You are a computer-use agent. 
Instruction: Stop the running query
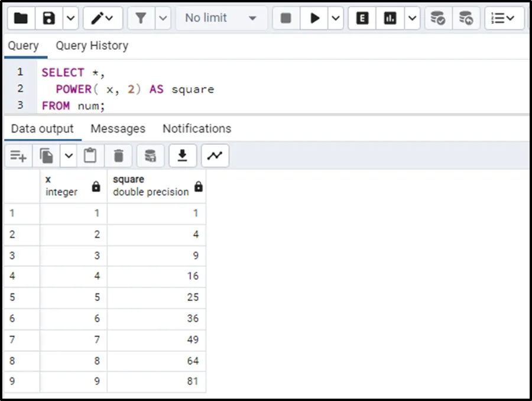tap(286, 18)
